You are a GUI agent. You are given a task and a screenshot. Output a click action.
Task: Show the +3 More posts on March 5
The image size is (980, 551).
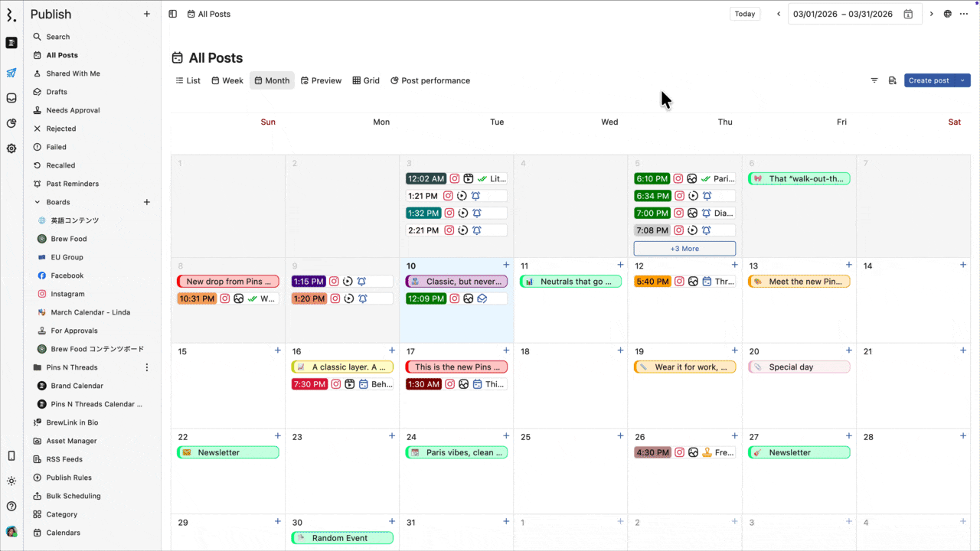[684, 249]
